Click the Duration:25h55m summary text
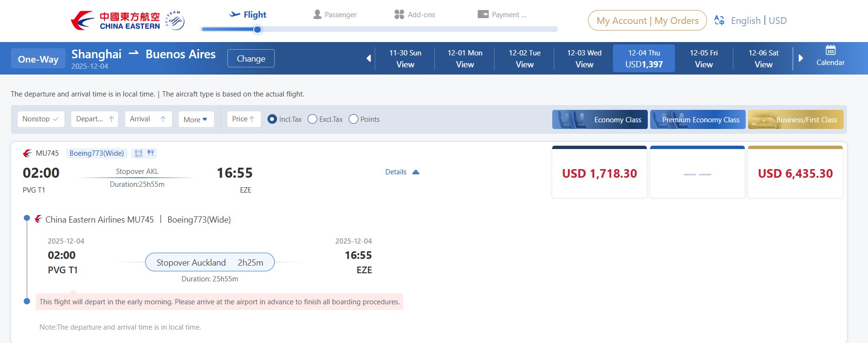This screenshot has width=868, height=343. click(x=137, y=184)
